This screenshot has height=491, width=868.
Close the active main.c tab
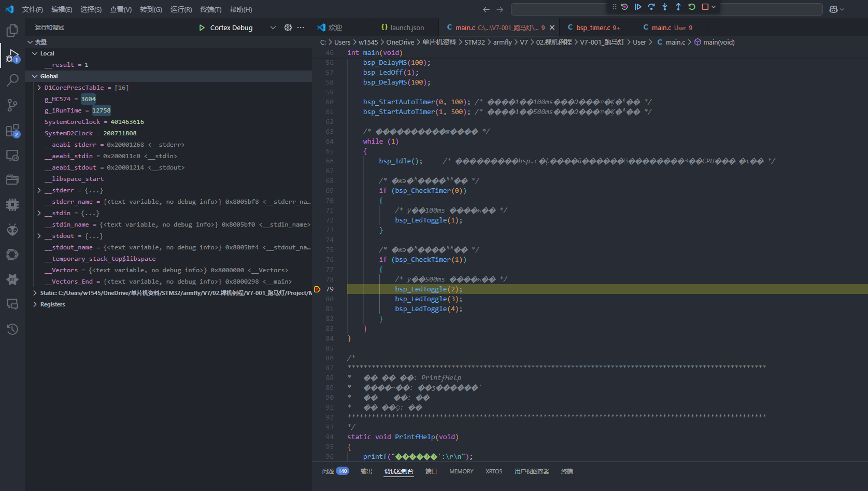pos(552,27)
